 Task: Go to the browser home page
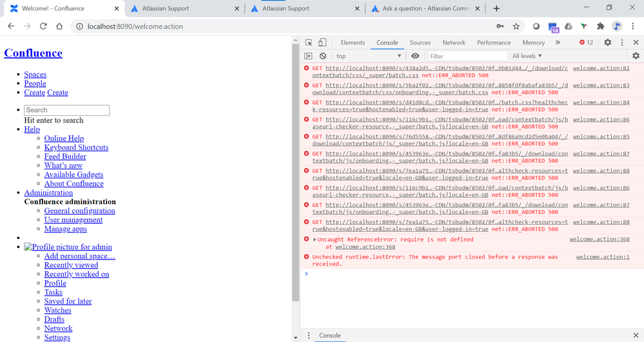pyautogui.click(x=59, y=26)
